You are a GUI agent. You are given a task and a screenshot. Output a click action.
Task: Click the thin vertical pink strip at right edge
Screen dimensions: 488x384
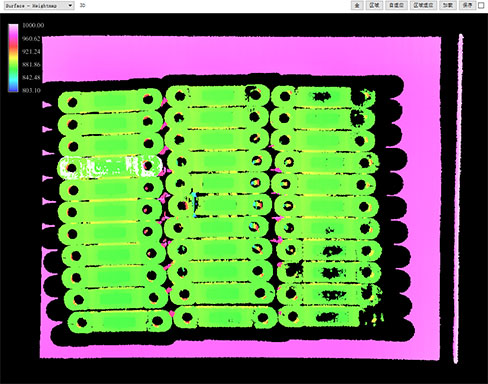point(458,198)
